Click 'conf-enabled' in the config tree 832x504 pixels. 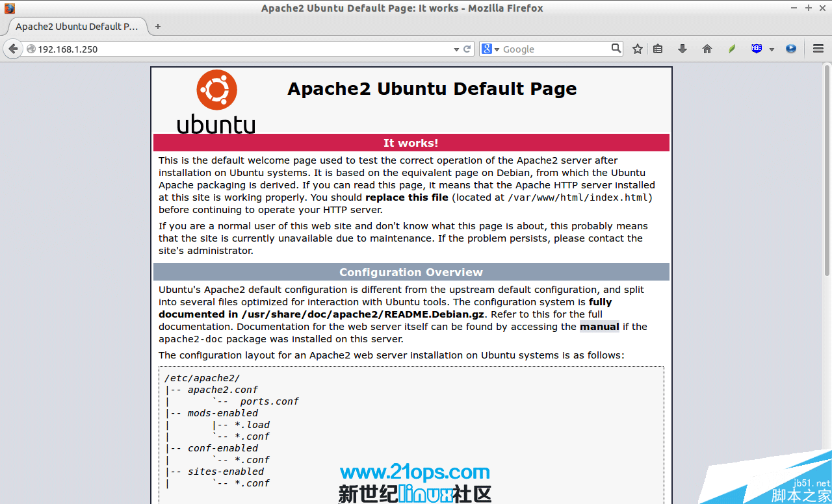point(222,448)
